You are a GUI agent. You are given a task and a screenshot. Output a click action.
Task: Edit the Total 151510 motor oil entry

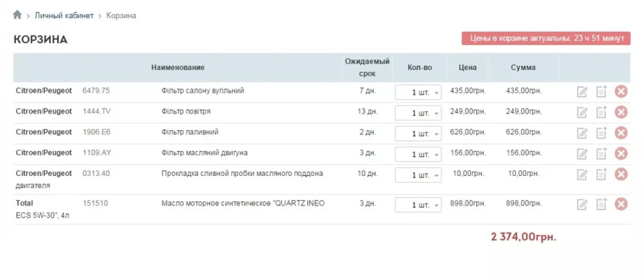coord(582,205)
